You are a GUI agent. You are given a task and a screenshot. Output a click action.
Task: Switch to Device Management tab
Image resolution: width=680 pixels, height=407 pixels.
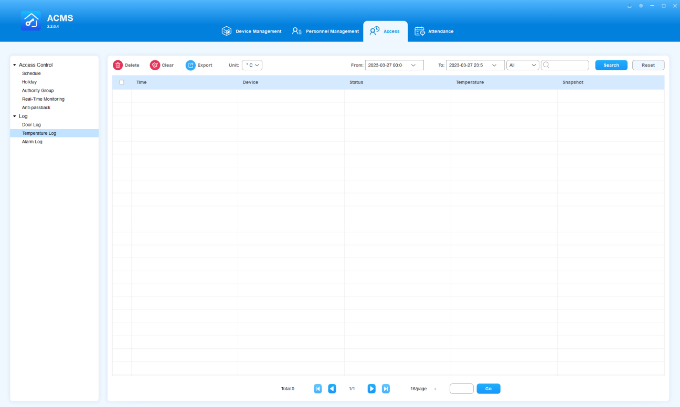(252, 31)
